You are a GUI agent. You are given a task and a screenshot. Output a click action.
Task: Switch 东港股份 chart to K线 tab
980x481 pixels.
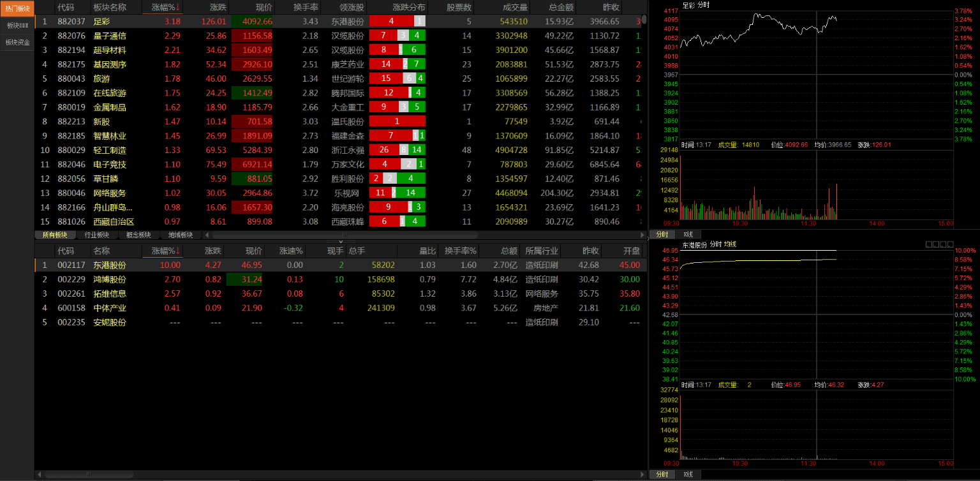click(x=688, y=475)
